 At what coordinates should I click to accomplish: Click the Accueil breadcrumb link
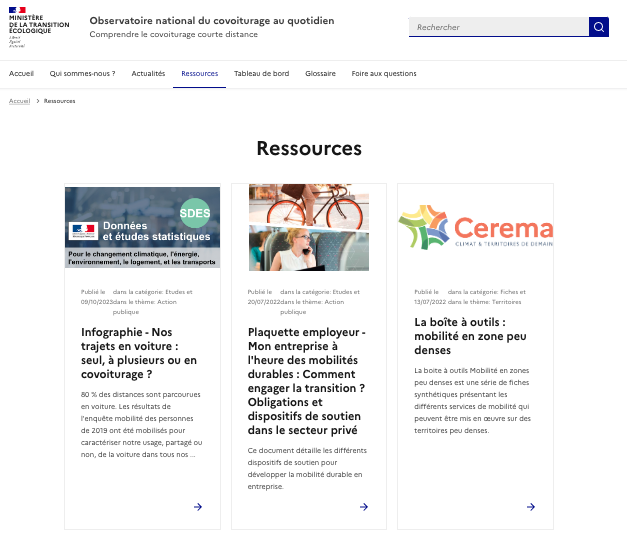(19, 101)
